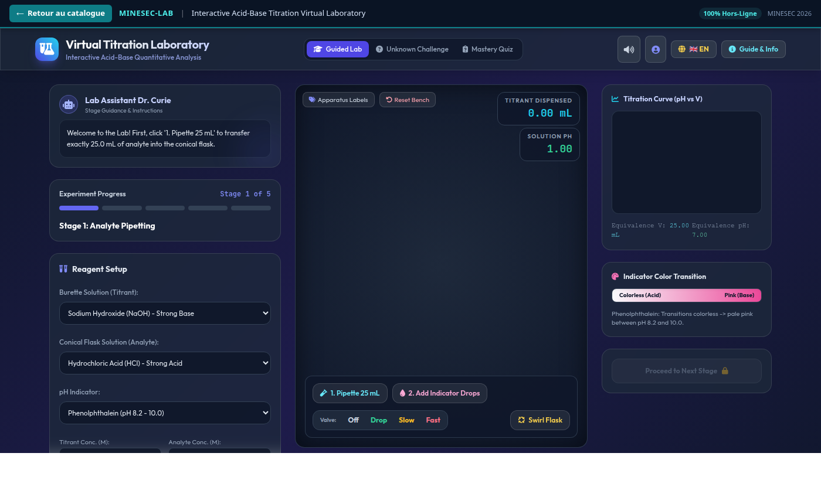Open the pH Indicator dropdown
Viewport: 821px width, 504px height.
coord(165,413)
